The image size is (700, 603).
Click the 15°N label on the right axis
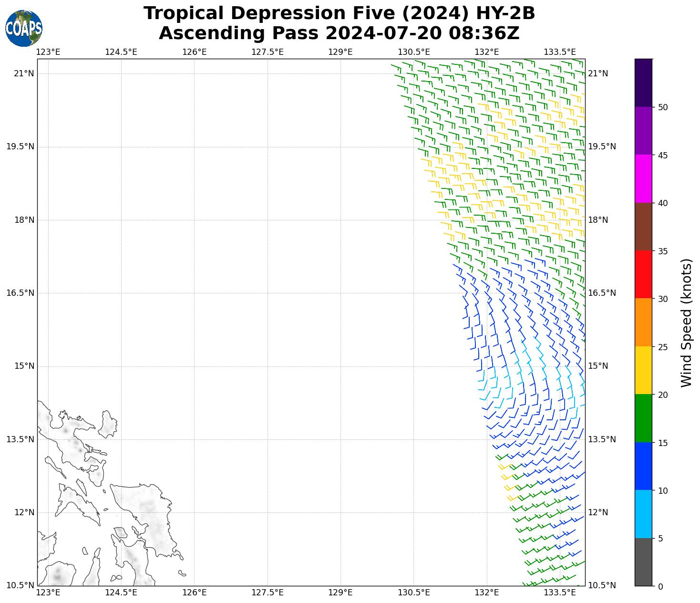(x=598, y=366)
